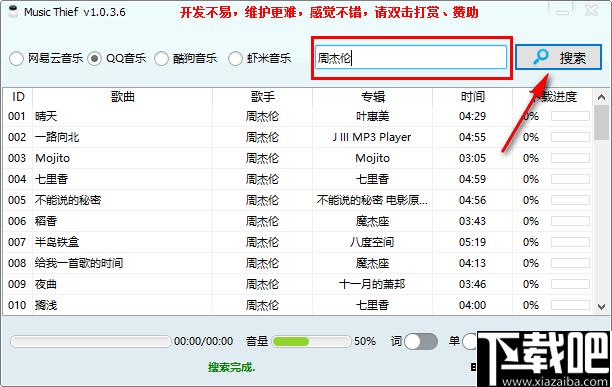612x387 pixels.
Task: Select song 不能说的秘密 row 005
Action: pos(68,201)
